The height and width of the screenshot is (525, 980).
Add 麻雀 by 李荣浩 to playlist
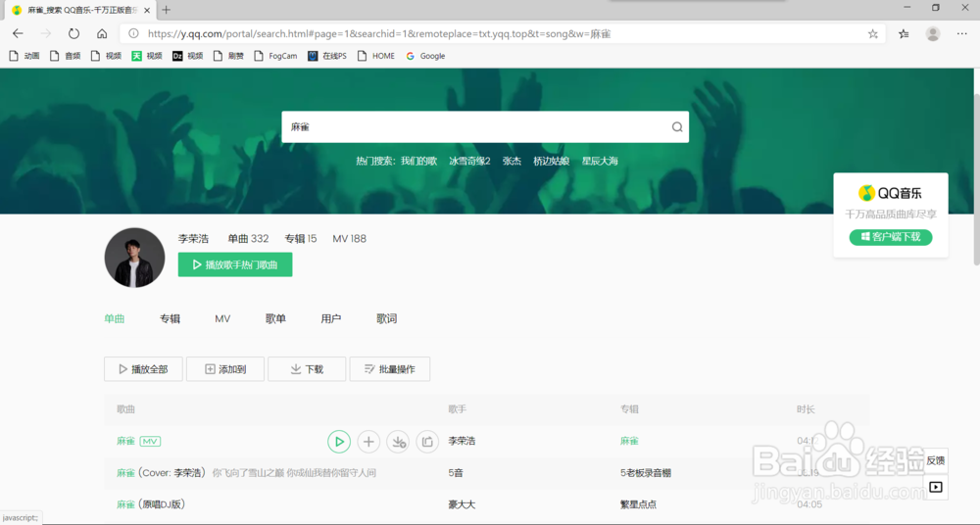pos(368,441)
